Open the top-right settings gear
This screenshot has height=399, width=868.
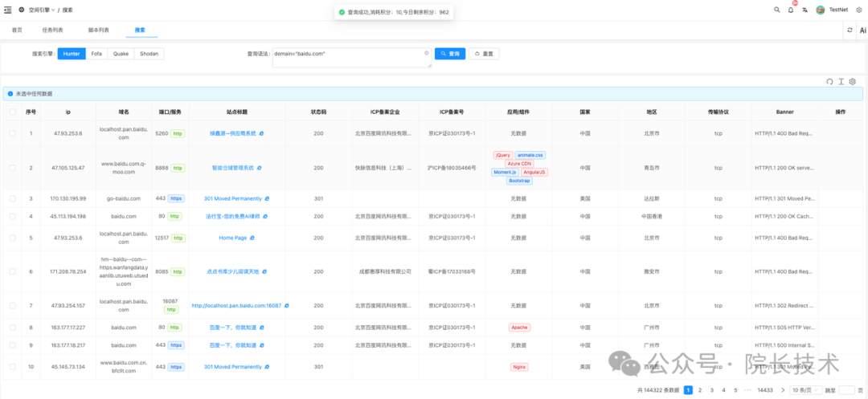(x=859, y=10)
